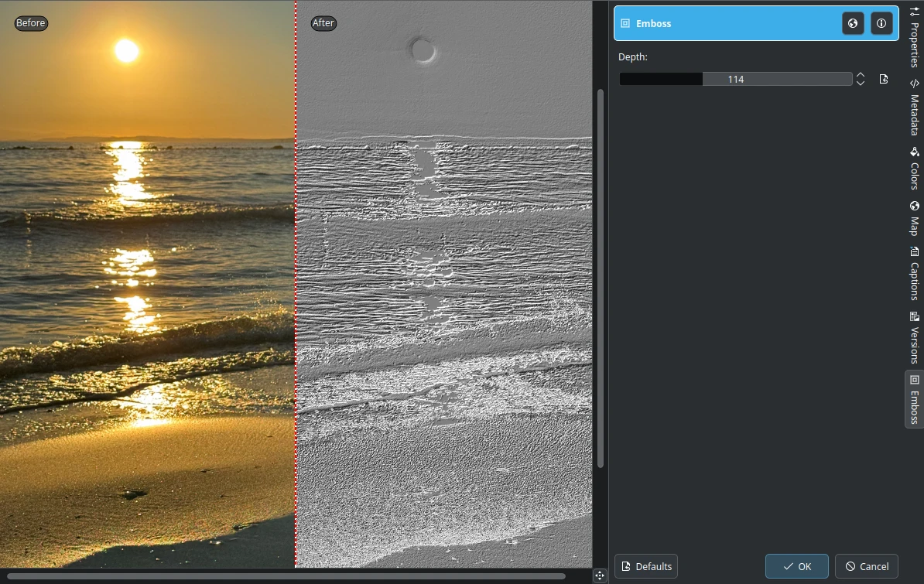Show information about the Emboss filter
924x584 pixels.
pos(881,23)
